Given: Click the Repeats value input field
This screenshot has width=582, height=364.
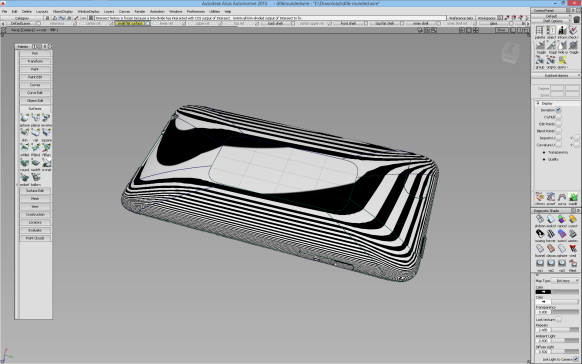Looking at the screenshot, I should coord(543,329).
